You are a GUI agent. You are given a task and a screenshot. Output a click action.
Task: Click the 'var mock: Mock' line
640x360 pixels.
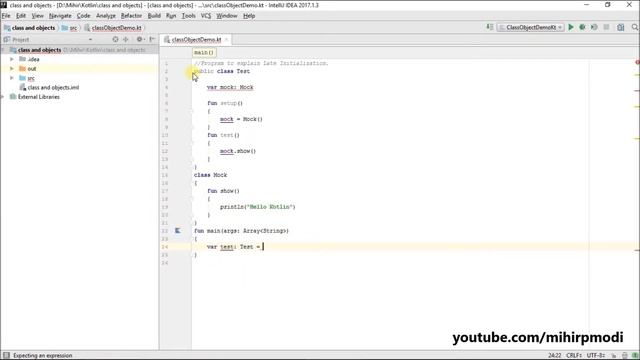(x=230, y=87)
